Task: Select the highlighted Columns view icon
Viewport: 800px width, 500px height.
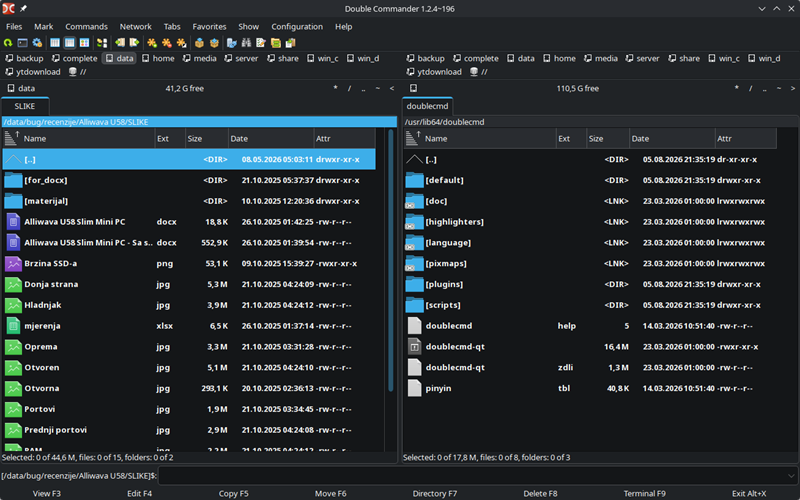Action: point(69,43)
